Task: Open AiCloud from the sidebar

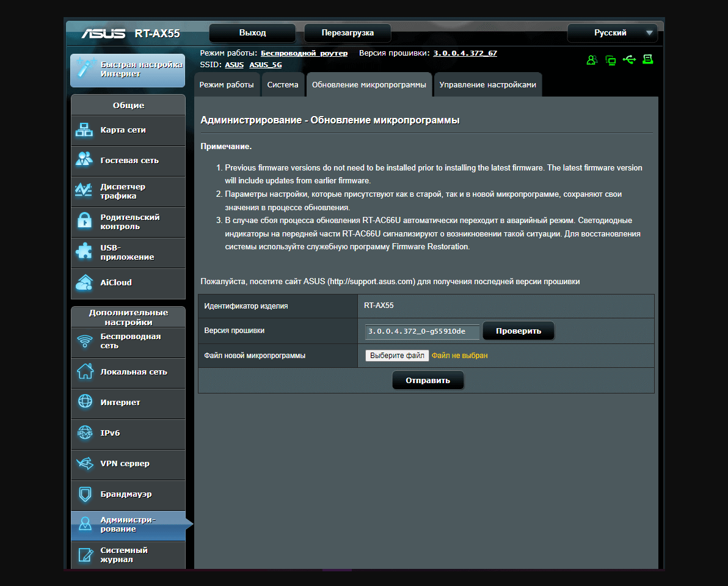Action: [128, 283]
